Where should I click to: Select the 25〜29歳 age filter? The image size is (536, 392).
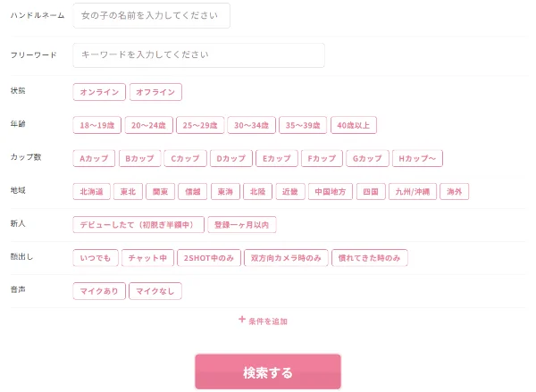tap(199, 126)
